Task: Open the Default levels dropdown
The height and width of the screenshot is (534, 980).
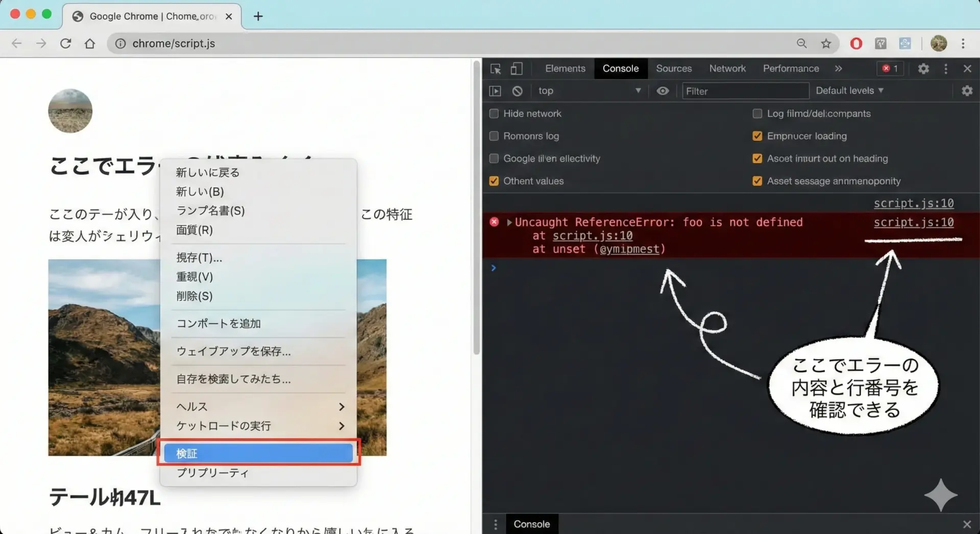Action: 849,91
